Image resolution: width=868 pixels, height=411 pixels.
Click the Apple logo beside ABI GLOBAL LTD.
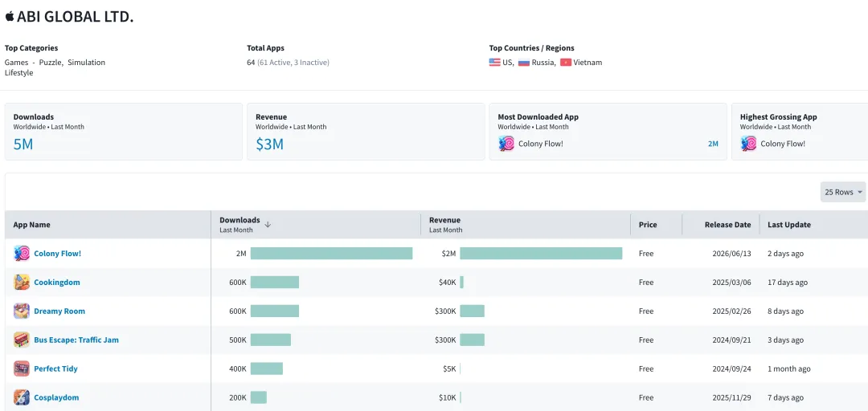tap(10, 17)
